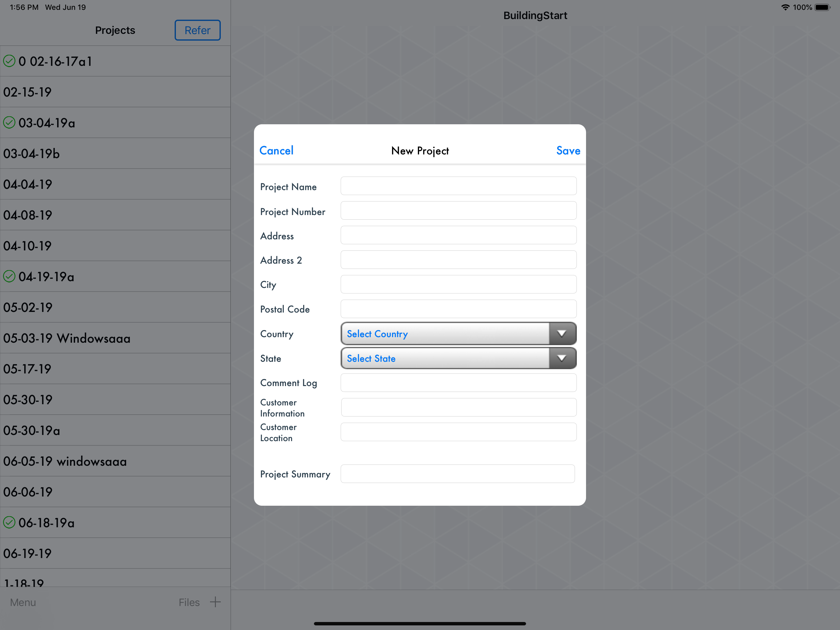840x630 pixels.
Task: Focus the Customer Location field
Action: click(458, 432)
